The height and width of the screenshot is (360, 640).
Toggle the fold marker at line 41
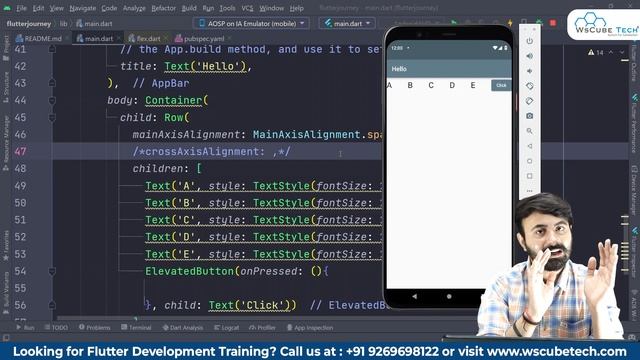tap(52, 49)
